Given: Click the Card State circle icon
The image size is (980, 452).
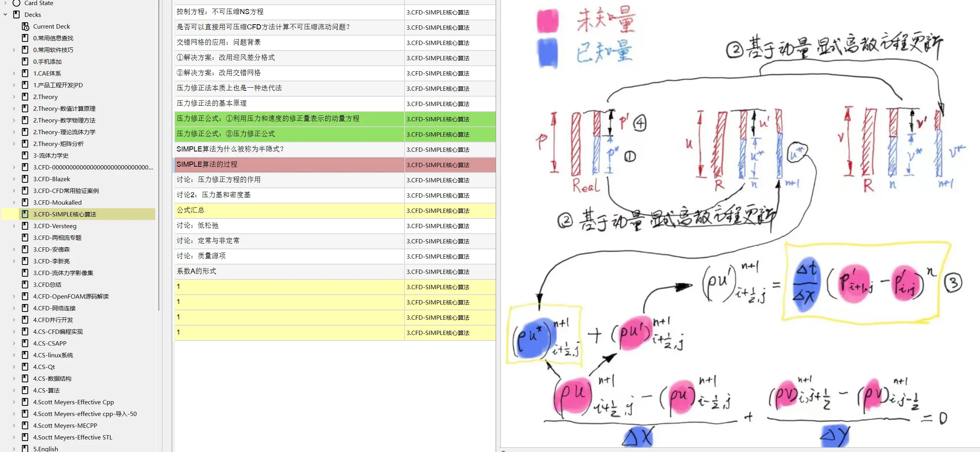Looking at the screenshot, I should 16,3.
